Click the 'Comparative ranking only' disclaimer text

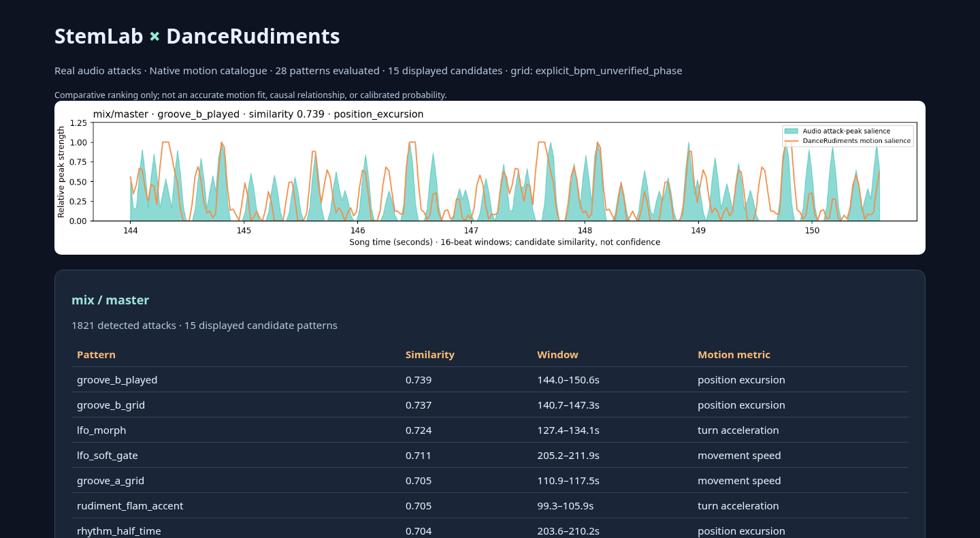(x=250, y=95)
